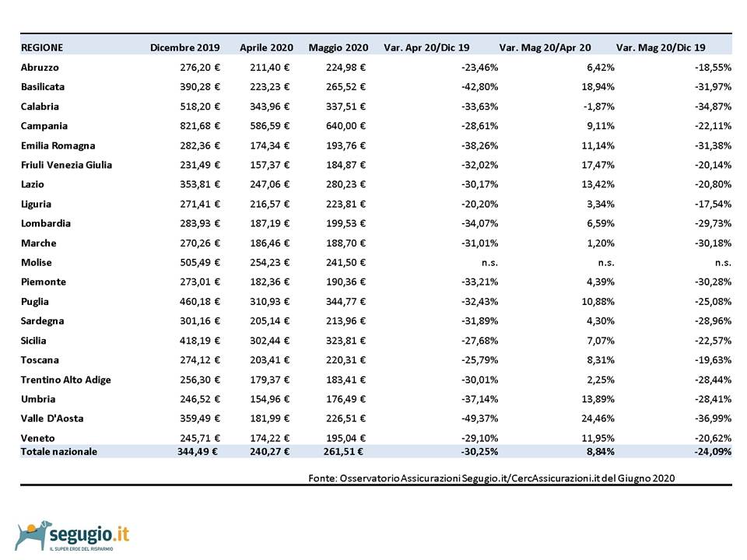Select the Dicembre 2019 column header
The width and height of the screenshot is (747, 560).
coord(185,47)
